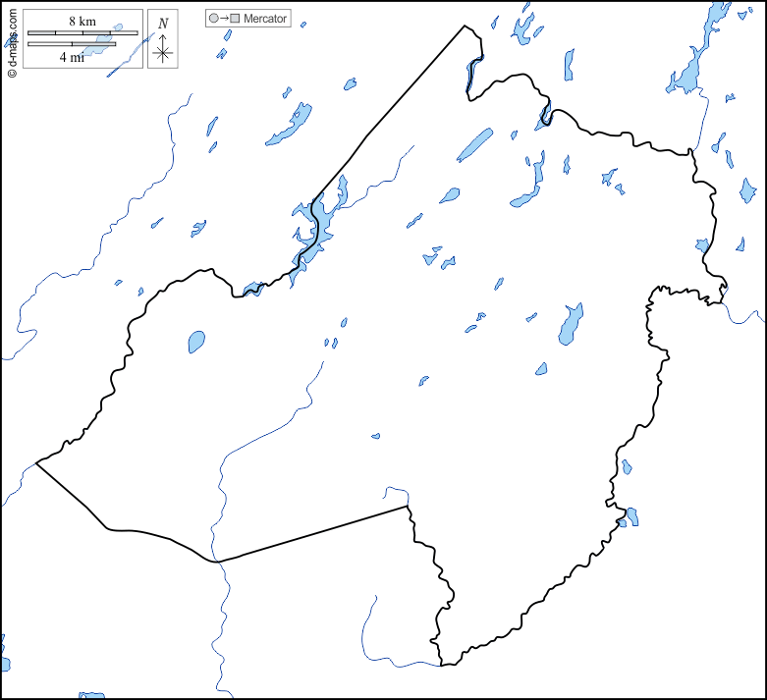Select the lake on the southeastern boundary

click(x=630, y=515)
